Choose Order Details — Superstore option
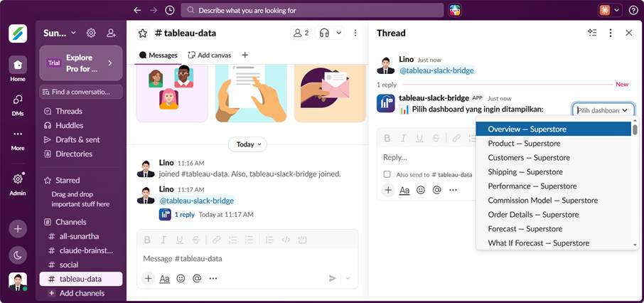The width and height of the screenshot is (644, 303). (x=553, y=215)
